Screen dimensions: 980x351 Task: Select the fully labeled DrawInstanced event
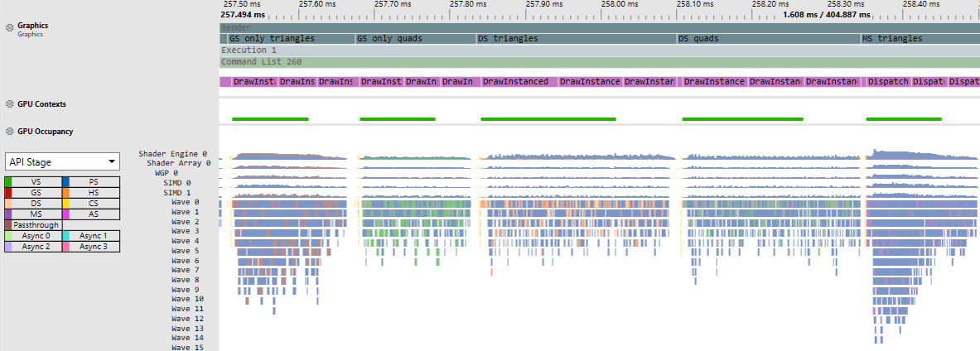(x=519, y=82)
